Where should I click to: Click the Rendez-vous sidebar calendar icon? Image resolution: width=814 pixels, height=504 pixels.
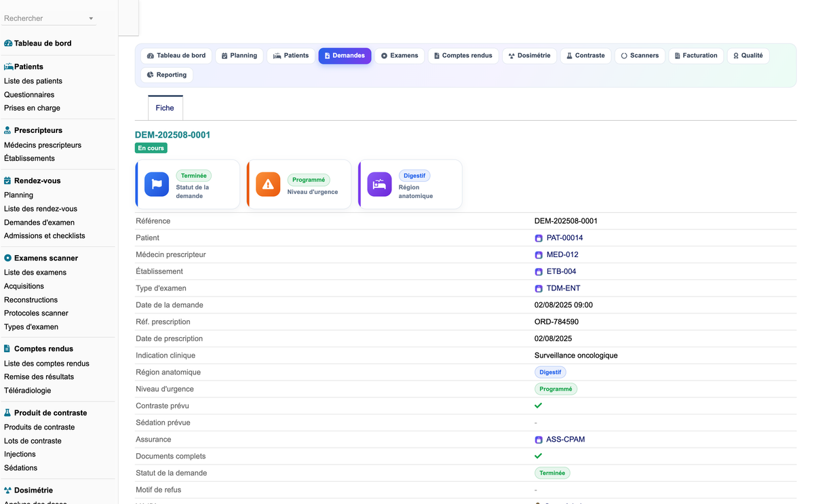coord(8,180)
